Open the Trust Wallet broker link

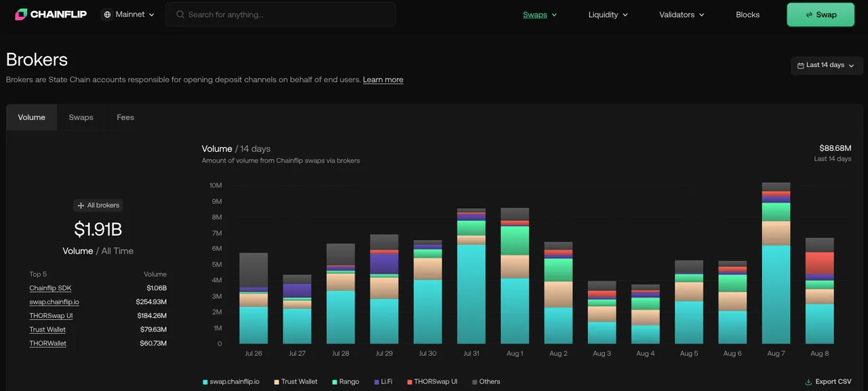(x=47, y=330)
